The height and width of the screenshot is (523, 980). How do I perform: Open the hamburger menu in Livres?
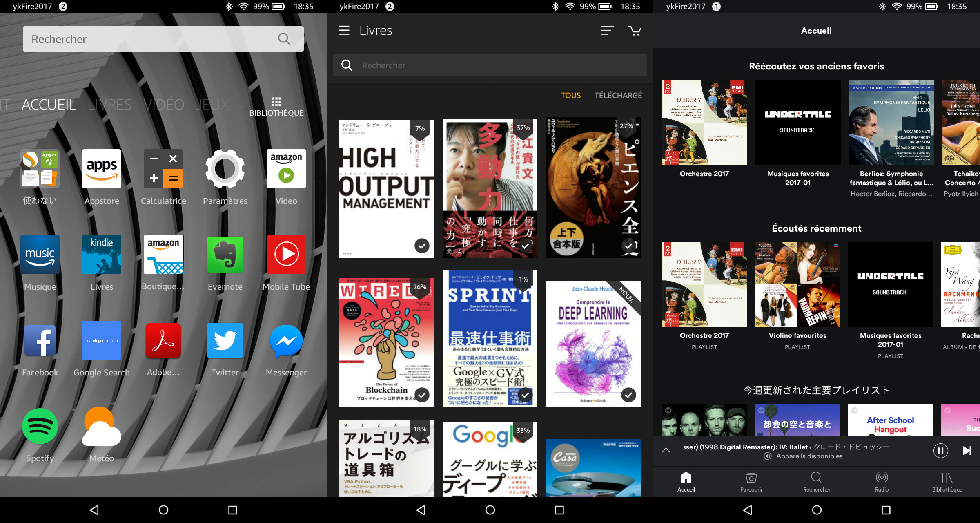tap(344, 30)
